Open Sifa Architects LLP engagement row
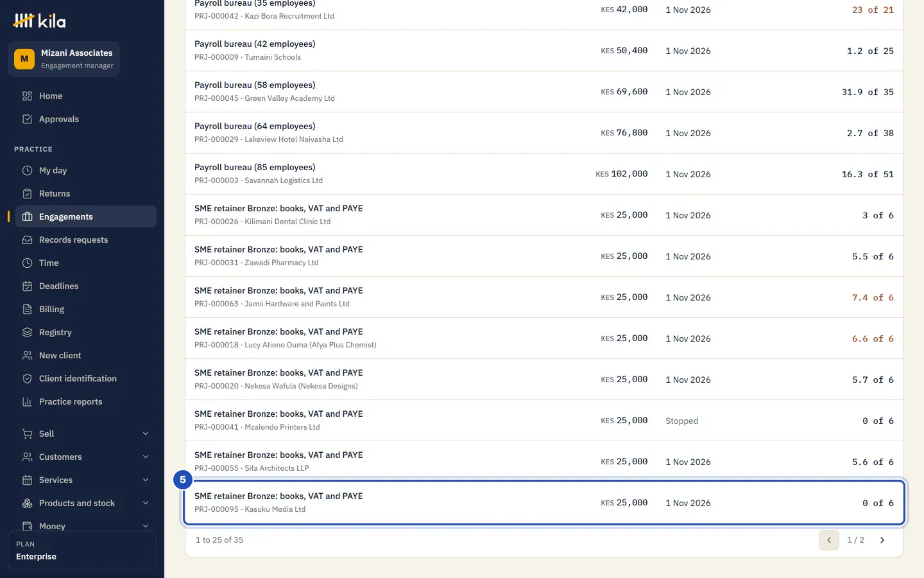This screenshot has width=924, height=578. [x=544, y=462]
